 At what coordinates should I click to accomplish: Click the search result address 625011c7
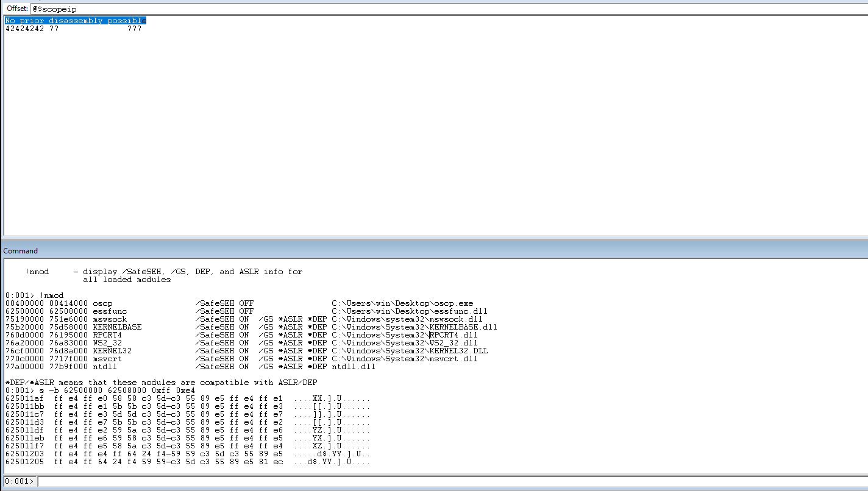click(24, 414)
